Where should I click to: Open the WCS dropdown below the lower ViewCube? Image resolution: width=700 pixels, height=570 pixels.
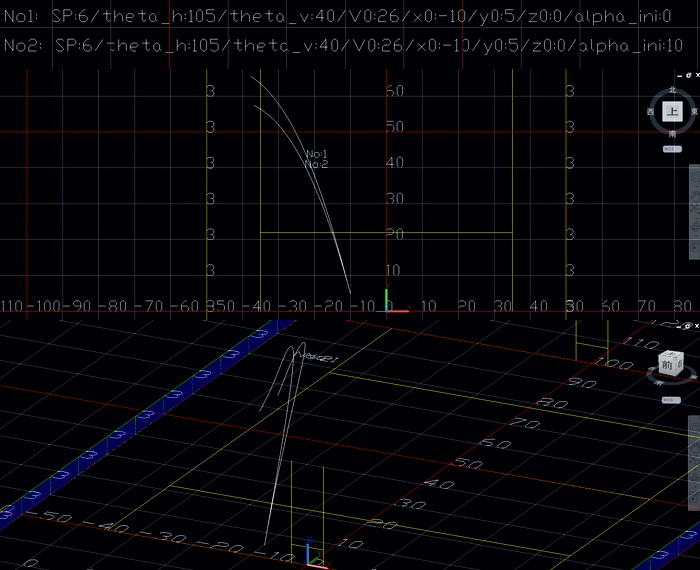tap(672, 399)
